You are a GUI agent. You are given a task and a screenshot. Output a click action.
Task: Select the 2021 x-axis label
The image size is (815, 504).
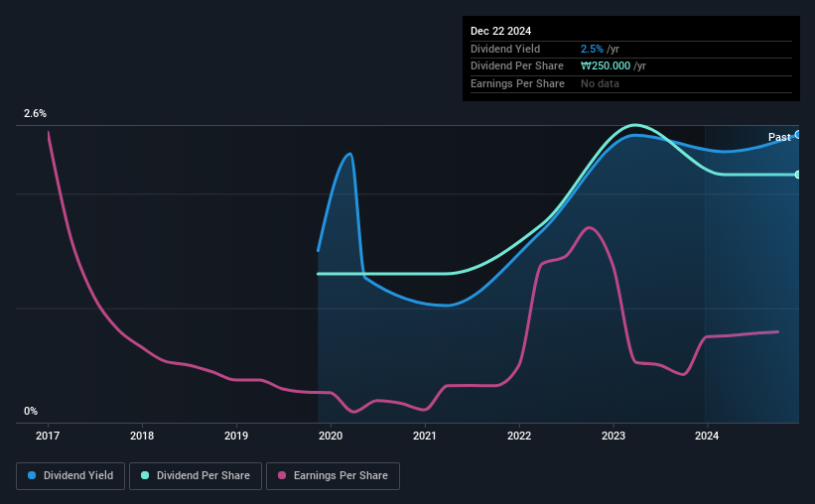click(x=425, y=436)
